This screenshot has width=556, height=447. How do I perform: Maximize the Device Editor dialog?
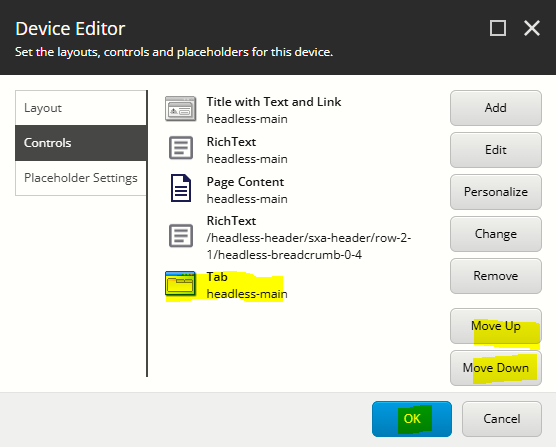[x=498, y=28]
